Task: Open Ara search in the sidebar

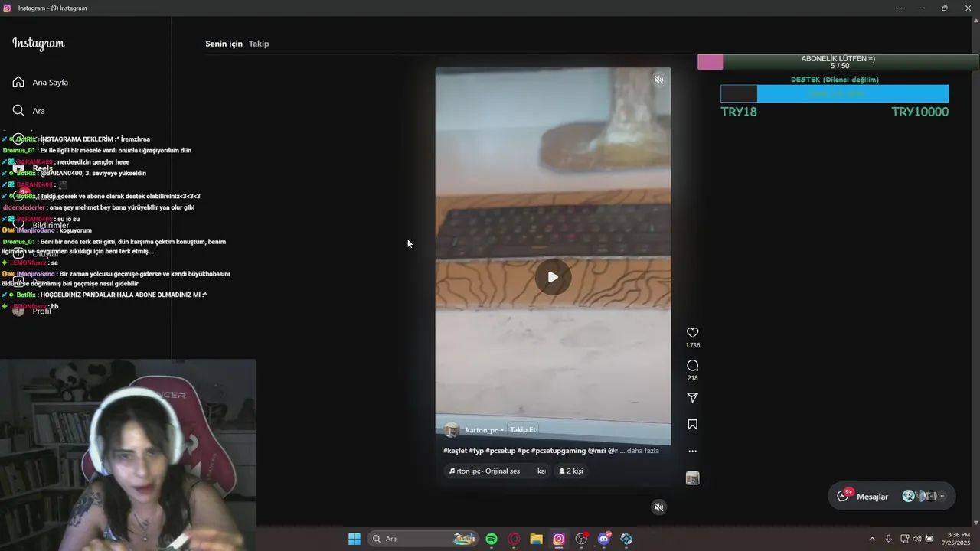Action: (x=29, y=110)
